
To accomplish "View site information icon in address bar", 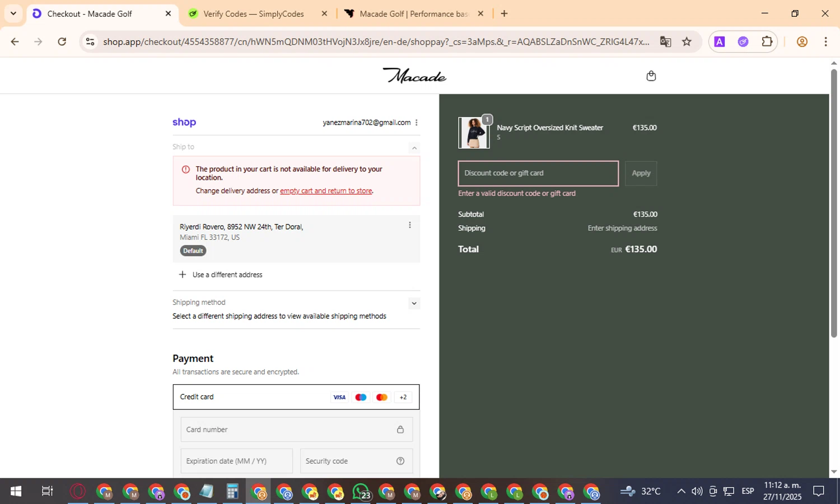I will coord(90,41).
